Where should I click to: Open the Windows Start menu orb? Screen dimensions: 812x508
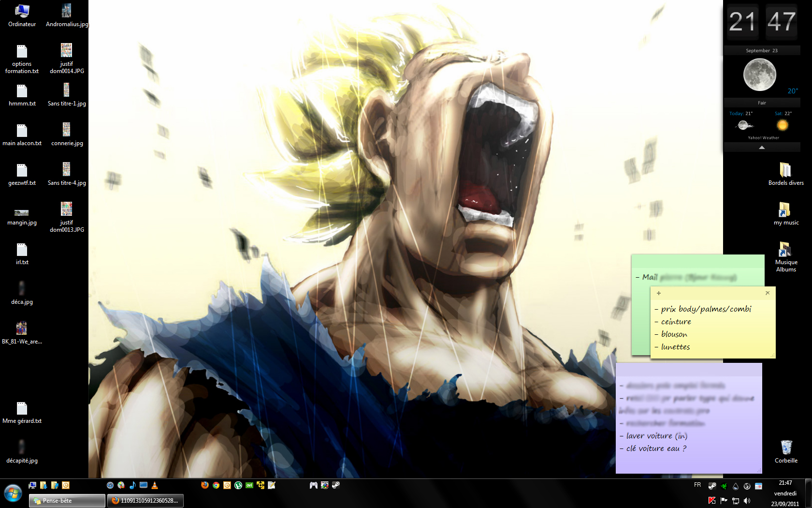(x=13, y=494)
